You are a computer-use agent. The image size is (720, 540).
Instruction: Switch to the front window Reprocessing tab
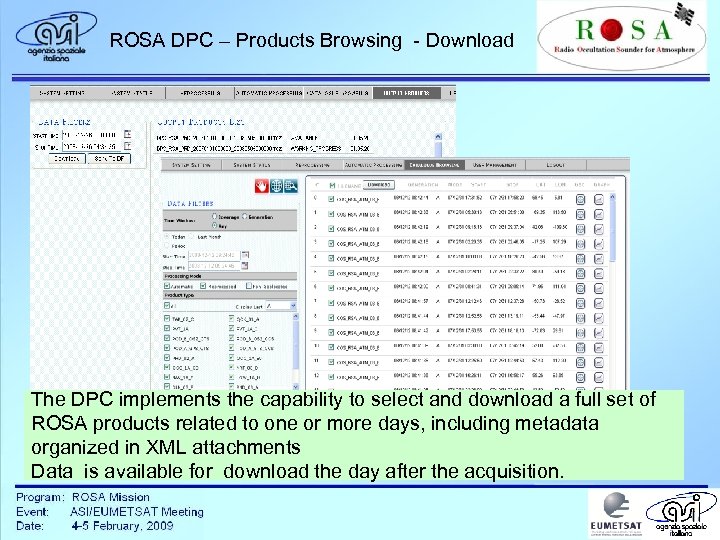tap(312, 165)
